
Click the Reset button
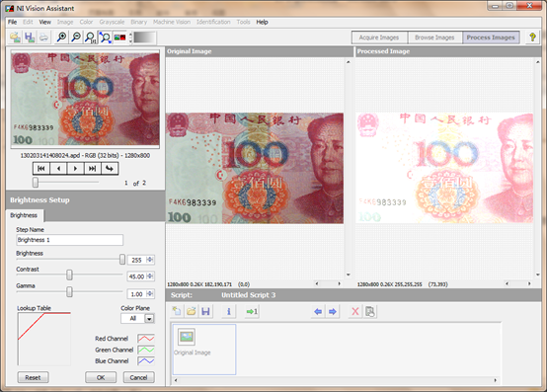pos(33,377)
